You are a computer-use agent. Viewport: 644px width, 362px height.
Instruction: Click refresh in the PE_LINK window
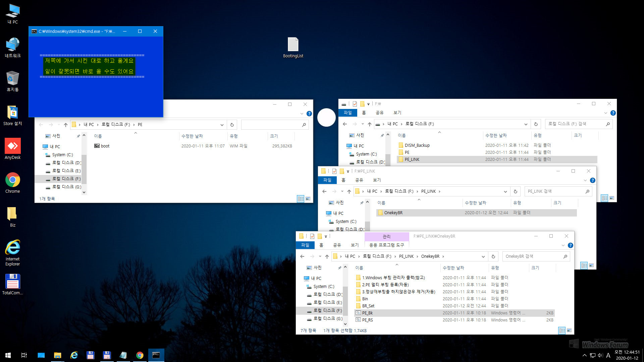point(515,191)
